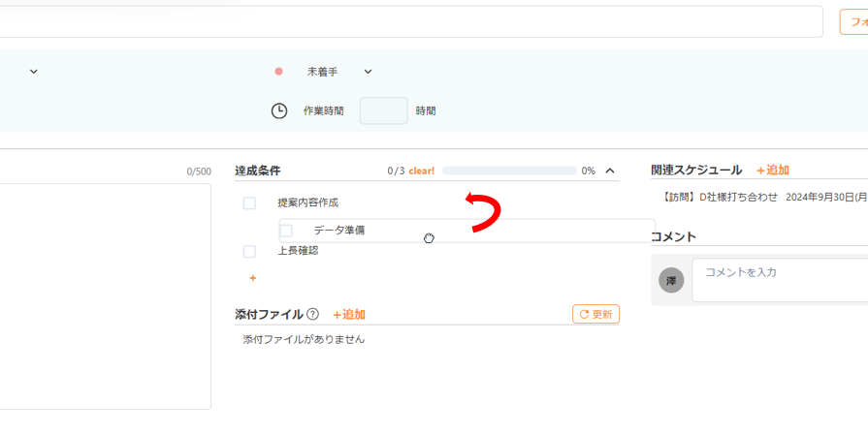Expand the dropdown chevron at far left
Viewport: 868px width, 434px height.
[x=34, y=72]
